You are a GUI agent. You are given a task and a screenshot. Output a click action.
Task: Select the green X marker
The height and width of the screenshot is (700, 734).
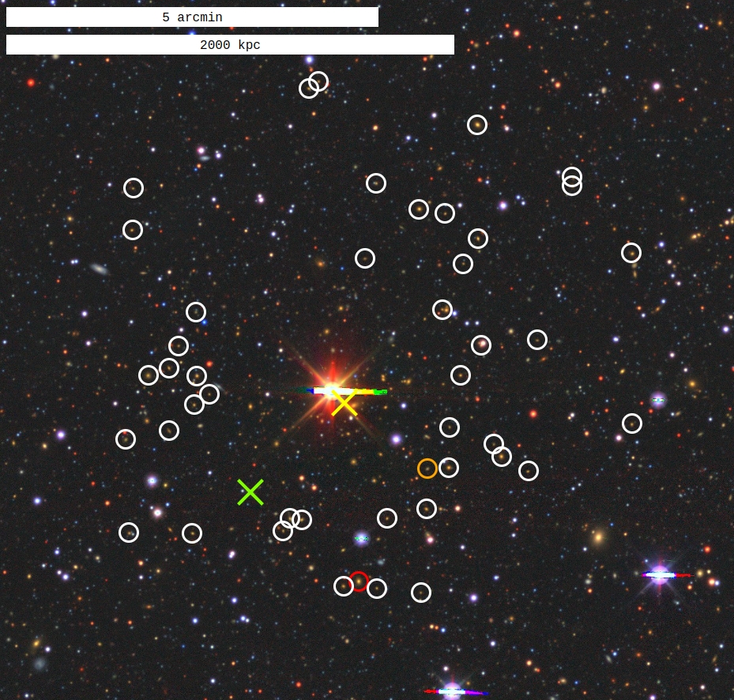(250, 492)
